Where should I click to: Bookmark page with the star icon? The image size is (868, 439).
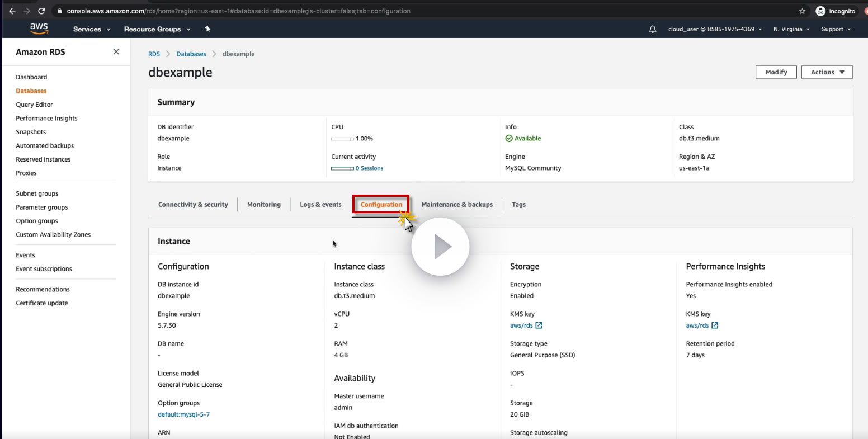(802, 11)
